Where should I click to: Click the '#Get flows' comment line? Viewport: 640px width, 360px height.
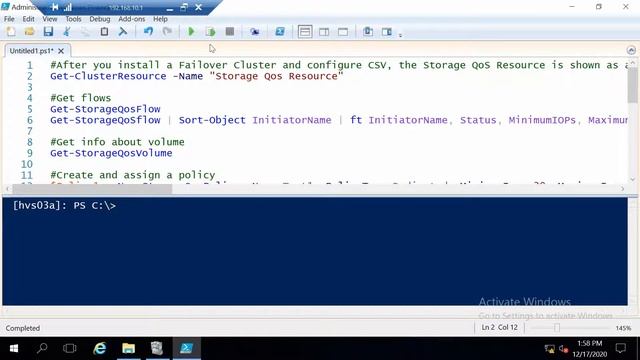80,98
